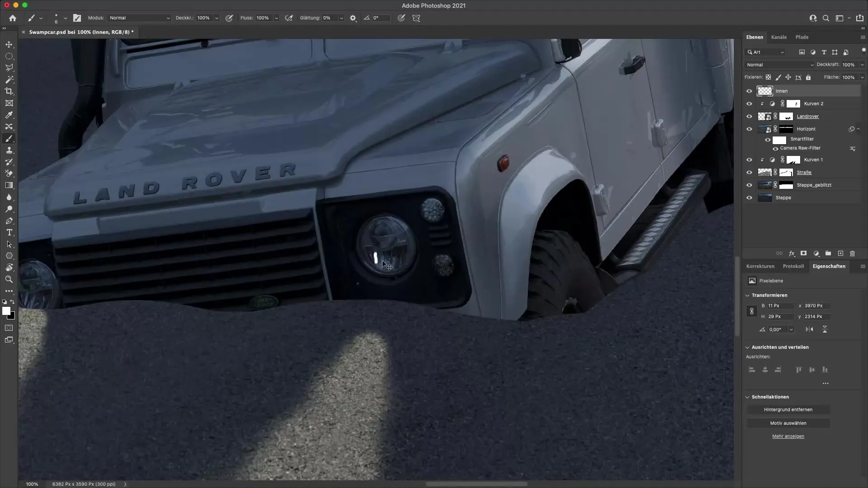Collapse the Transformieren section
Image resolution: width=868 pixels, height=488 pixels.
tap(747, 295)
